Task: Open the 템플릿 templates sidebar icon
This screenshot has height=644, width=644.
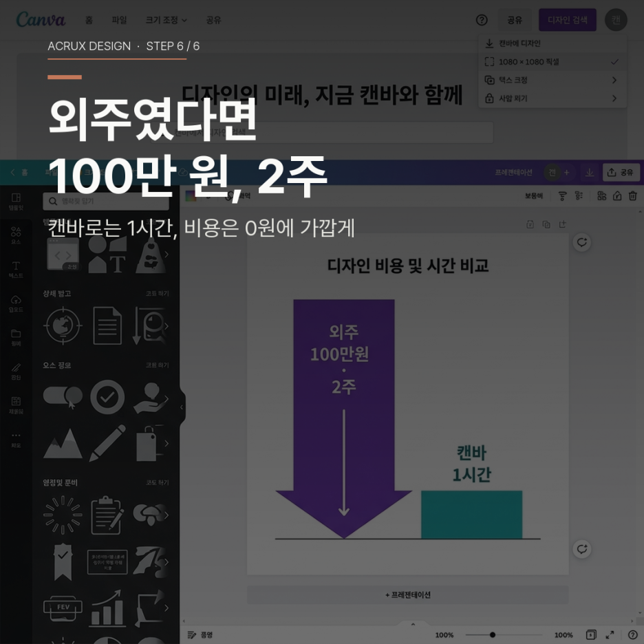Action: click(x=16, y=201)
